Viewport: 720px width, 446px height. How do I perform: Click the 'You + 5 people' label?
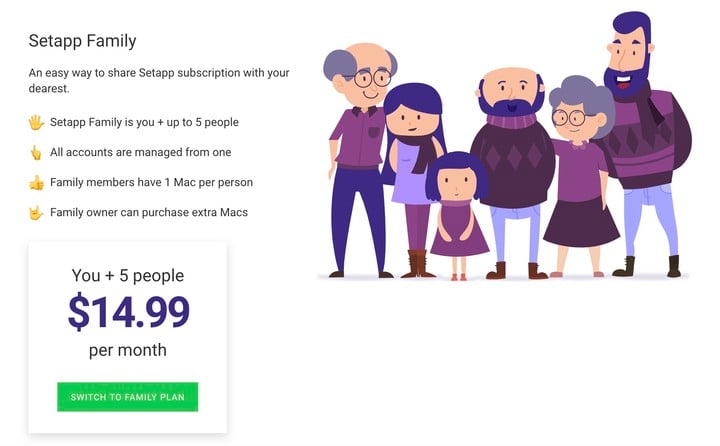128,275
